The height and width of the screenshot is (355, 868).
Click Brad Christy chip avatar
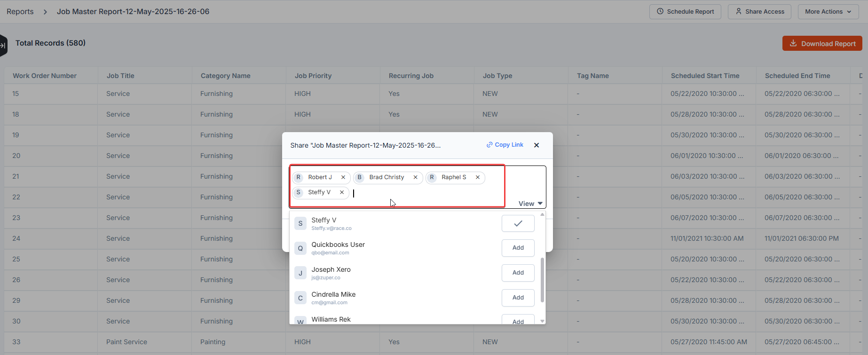(360, 177)
